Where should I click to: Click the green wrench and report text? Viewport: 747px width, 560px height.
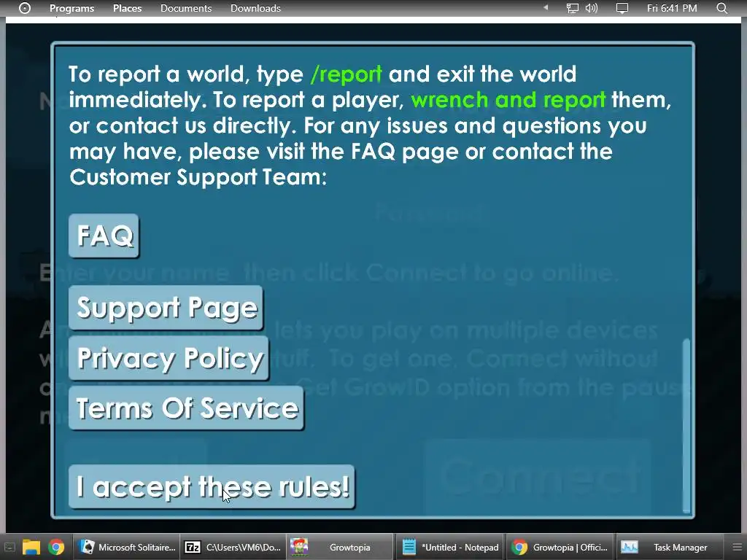click(x=508, y=100)
